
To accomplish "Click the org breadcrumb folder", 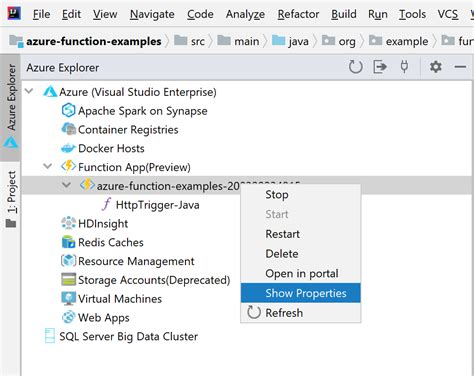I will tap(339, 41).
